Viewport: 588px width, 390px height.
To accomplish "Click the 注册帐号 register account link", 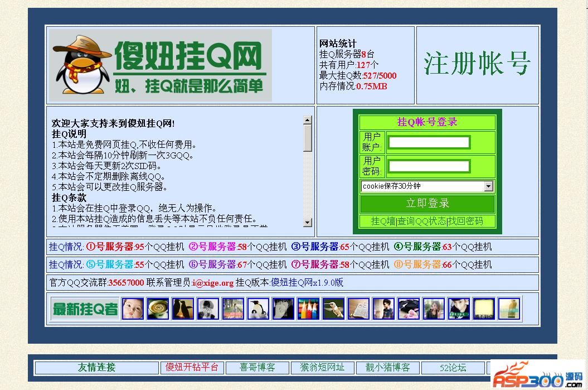I will click(478, 64).
